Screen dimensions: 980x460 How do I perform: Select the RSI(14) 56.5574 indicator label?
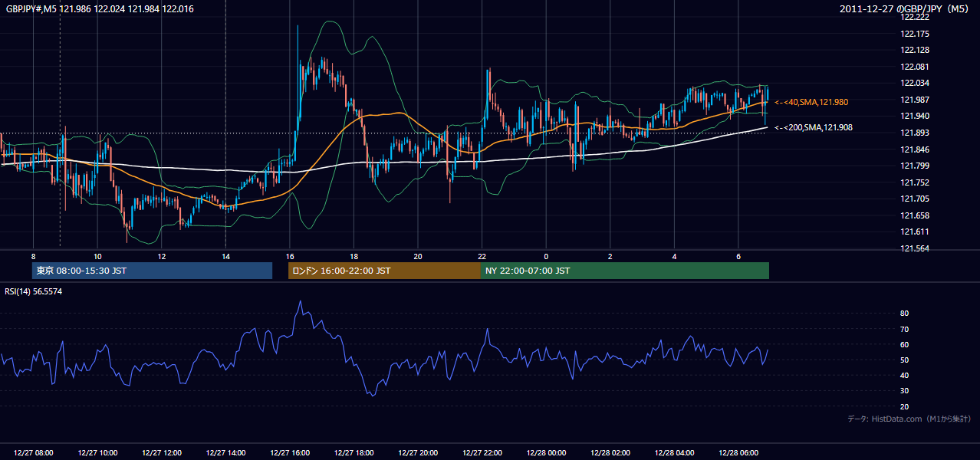pyautogui.click(x=34, y=291)
